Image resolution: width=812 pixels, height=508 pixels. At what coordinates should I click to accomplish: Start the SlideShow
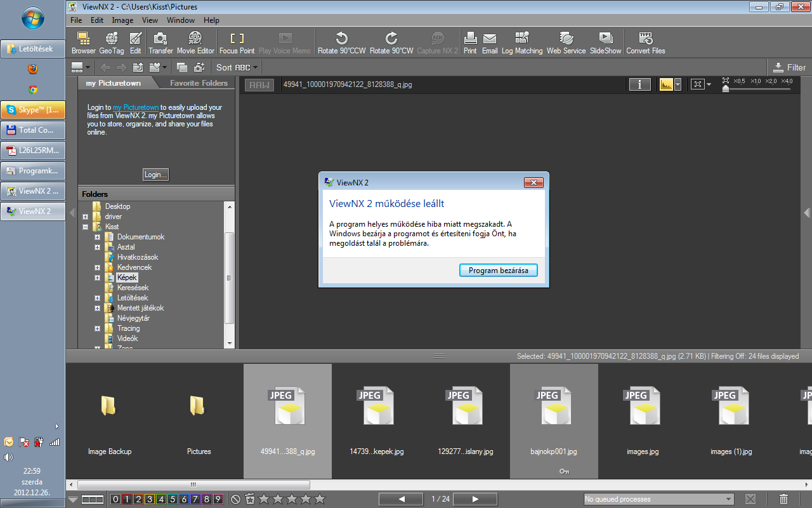coord(606,43)
